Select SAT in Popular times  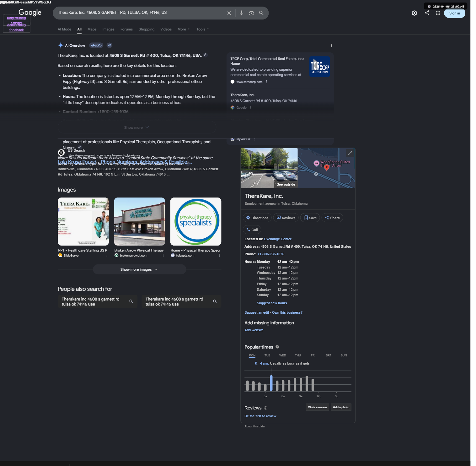click(329, 355)
